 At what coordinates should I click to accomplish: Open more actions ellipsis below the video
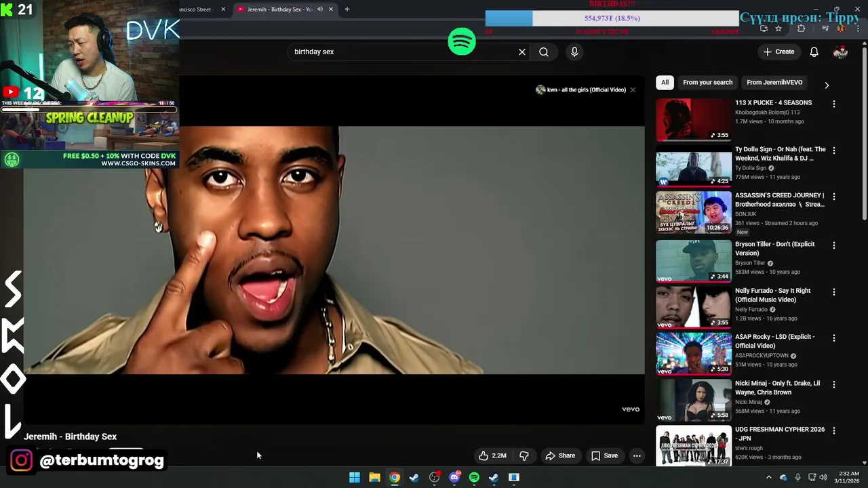[637, 455]
